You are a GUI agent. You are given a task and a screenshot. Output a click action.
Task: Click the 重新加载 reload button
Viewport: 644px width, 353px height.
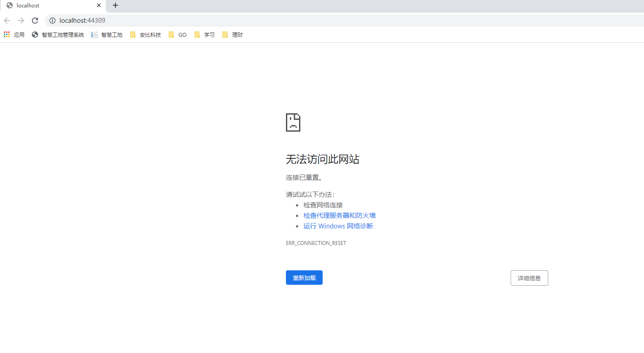click(x=304, y=277)
